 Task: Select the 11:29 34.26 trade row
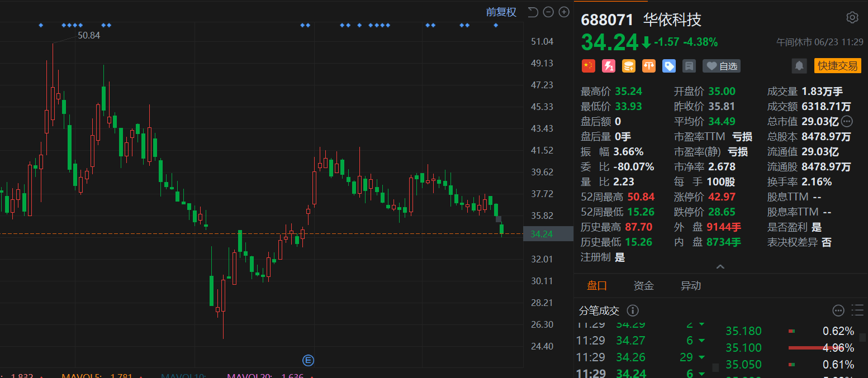tap(642, 357)
